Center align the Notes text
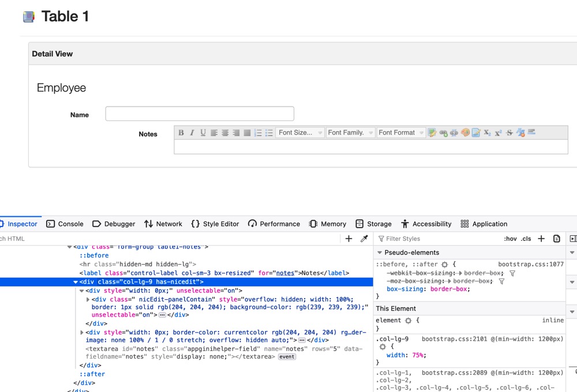 225,133
